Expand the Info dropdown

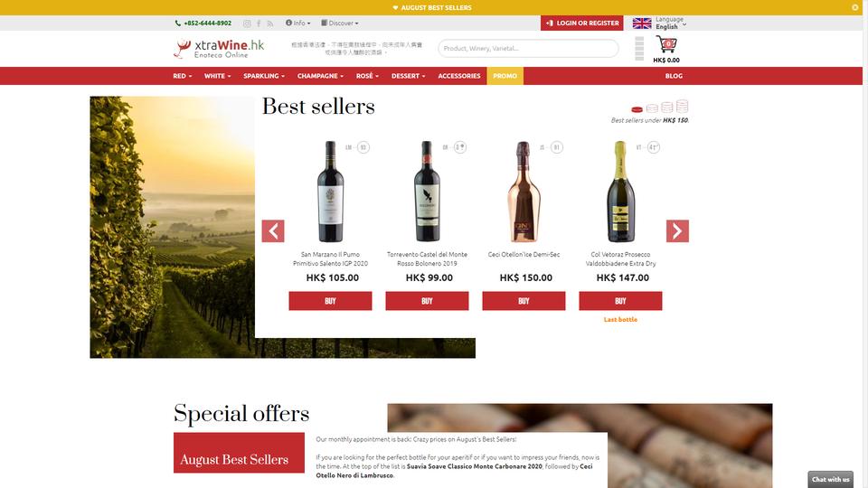click(297, 23)
